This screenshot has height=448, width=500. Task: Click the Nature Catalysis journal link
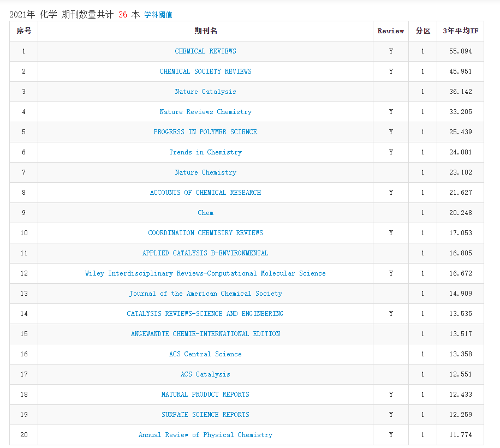tap(205, 92)
